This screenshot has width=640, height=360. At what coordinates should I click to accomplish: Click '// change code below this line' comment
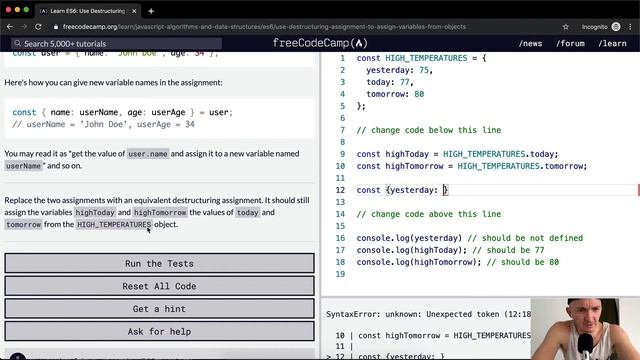pyautogui.click(x=429, y=130)
